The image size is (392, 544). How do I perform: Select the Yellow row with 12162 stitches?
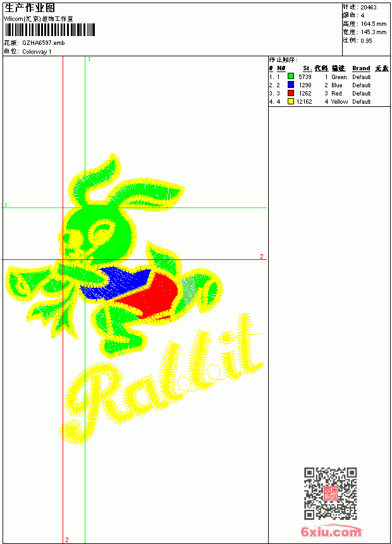pyautogui.click(x=329, y=101)
